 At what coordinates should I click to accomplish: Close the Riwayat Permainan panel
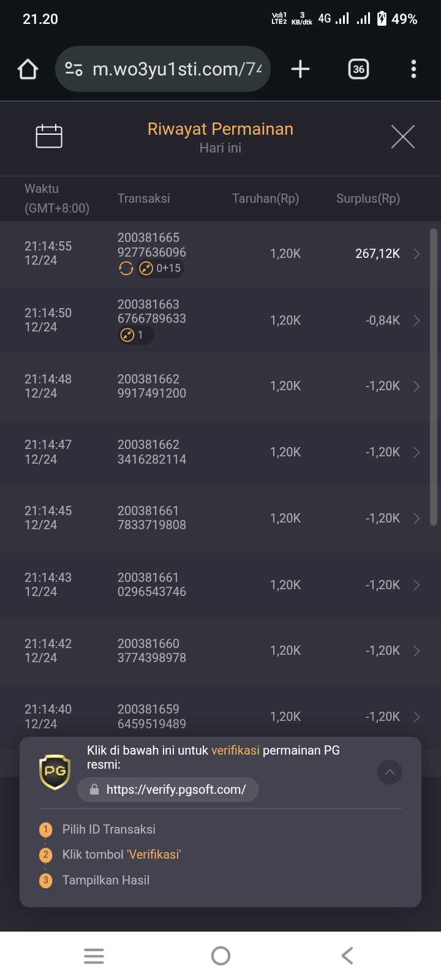[402, 136]
